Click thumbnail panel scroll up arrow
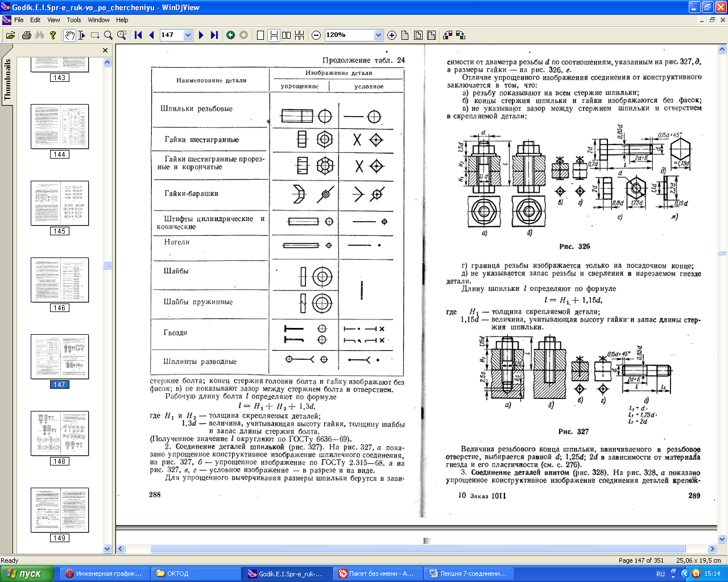728x582 pixels. point(107,61)
